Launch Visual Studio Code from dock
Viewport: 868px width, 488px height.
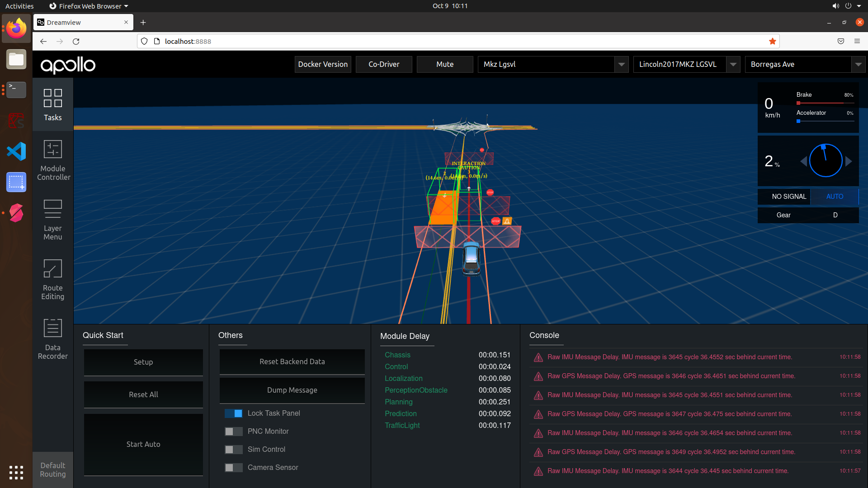tap(16, 151)
